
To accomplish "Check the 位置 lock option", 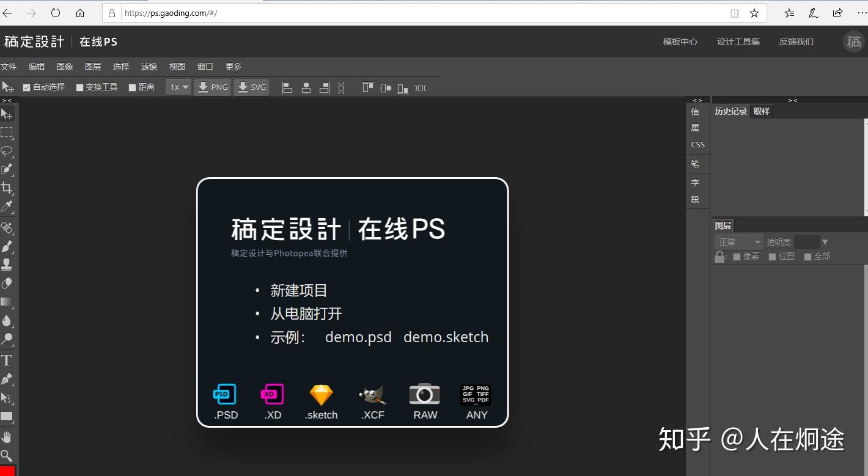I will pyautogui.click(x=772, y=257).
